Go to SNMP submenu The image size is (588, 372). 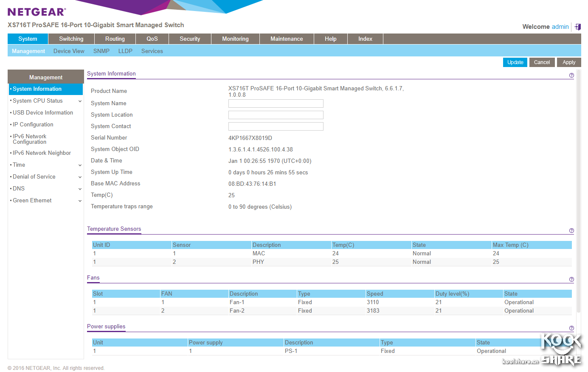(x=101, y=51)
